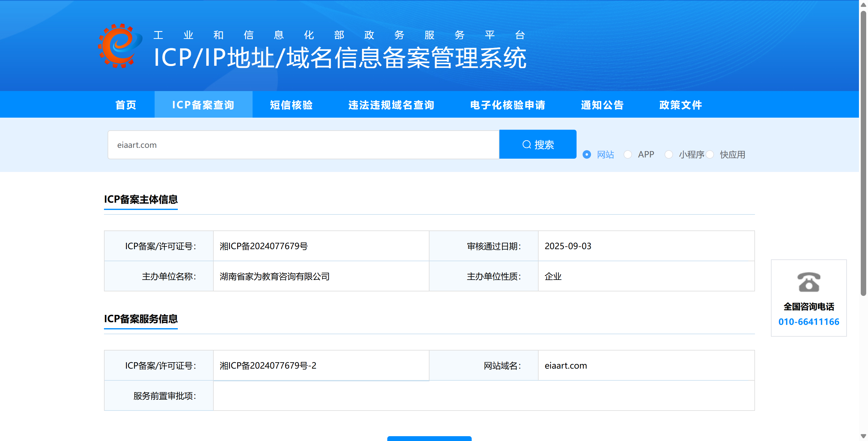Screen dimensions: 868x441
Task: Open the 首页 navigation tab
Action: pyautogui.click(x=126, y=105)
